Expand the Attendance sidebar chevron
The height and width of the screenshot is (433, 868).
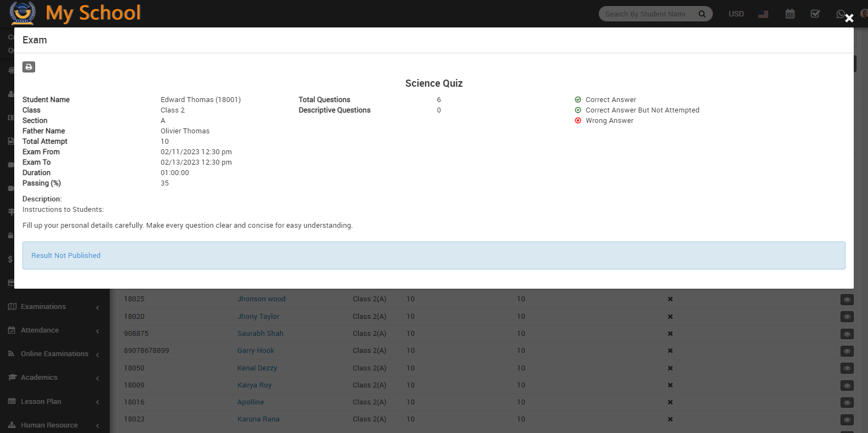(x=98, y=331)
